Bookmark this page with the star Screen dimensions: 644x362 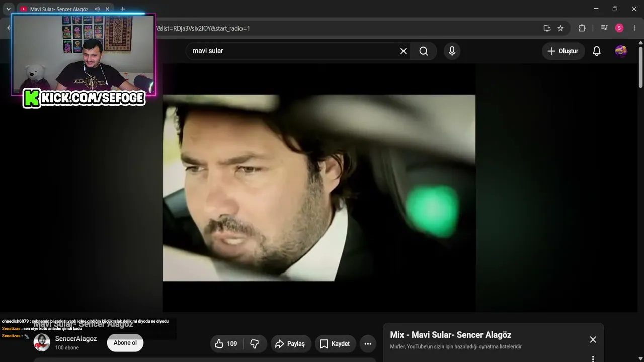pyautogui.click(x=560, y=28)
